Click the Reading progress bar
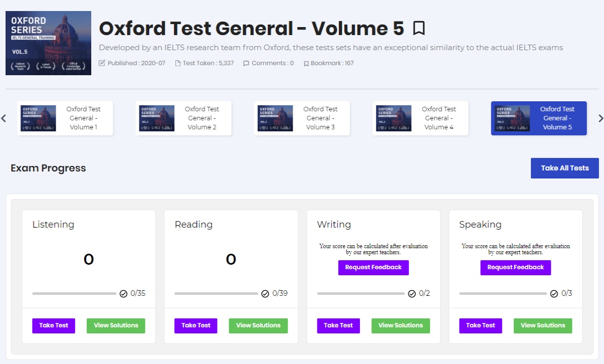Screen dimensions: 604x364 (217, 294)
